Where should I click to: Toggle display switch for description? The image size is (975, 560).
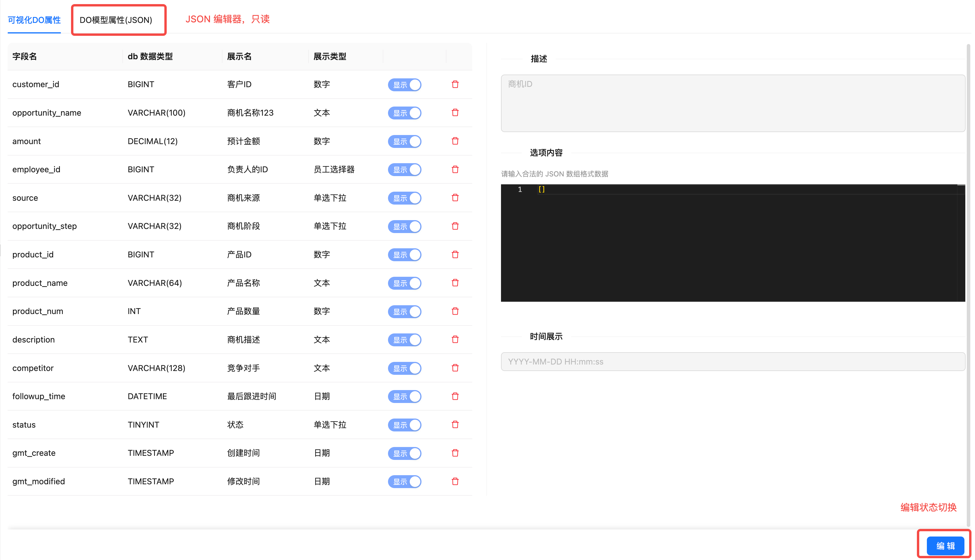tap(404, 340)
